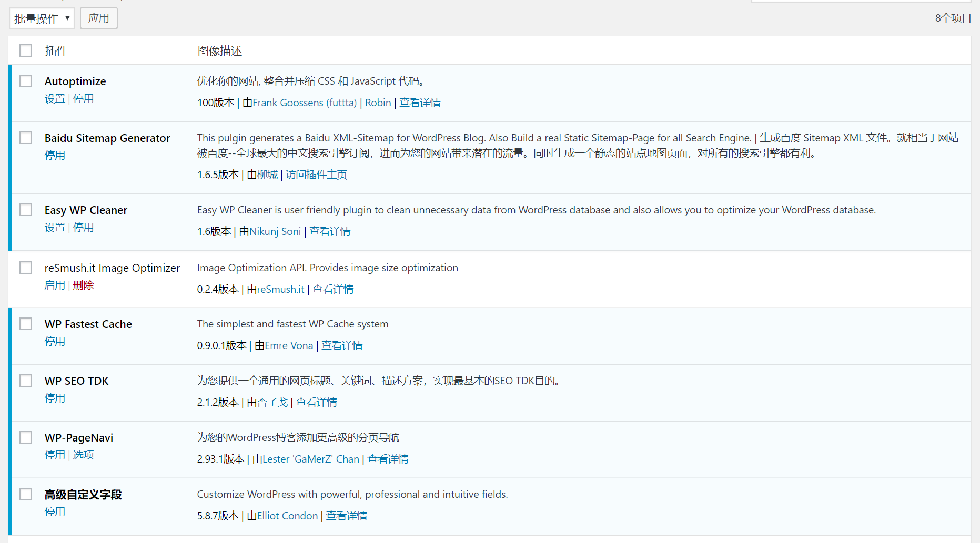
Task: Open author link Emre Vona
Action: (289, 346)
